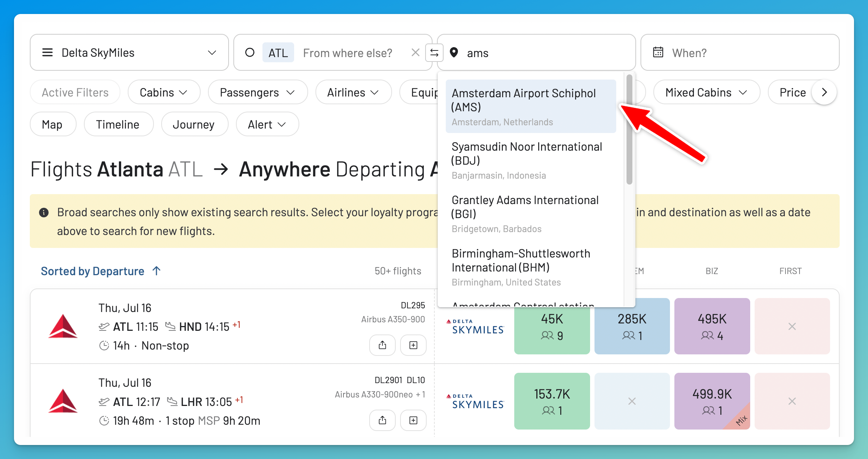868x459 pixels.
Task: Expand the Mixed Cabins filter
Action: pyautogui.click(x=706, y=92)
